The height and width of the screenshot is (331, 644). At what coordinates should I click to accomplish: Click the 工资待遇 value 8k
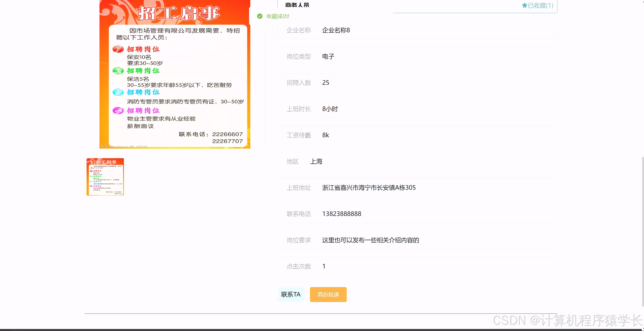pyautogui.click(x=325, y=135)
